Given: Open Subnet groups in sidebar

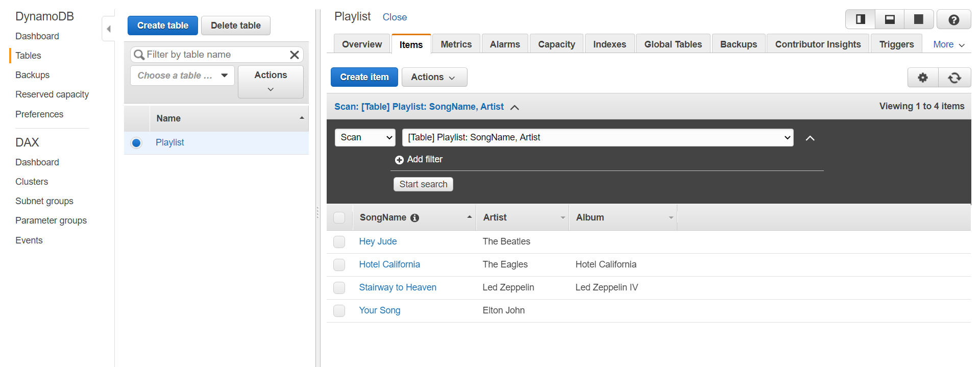Looking at the screenshot, I should click(x=44, y=201).
